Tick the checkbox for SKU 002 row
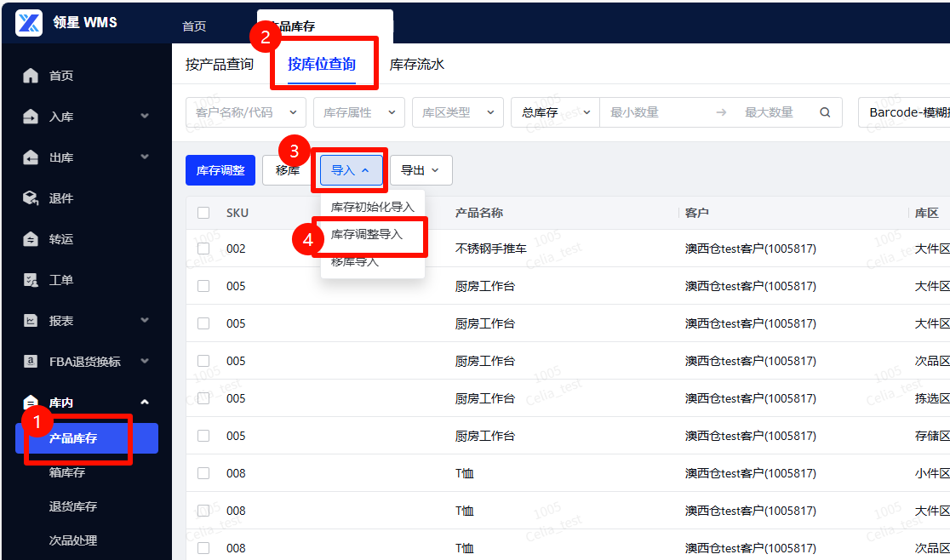 (x=203, y=249)
